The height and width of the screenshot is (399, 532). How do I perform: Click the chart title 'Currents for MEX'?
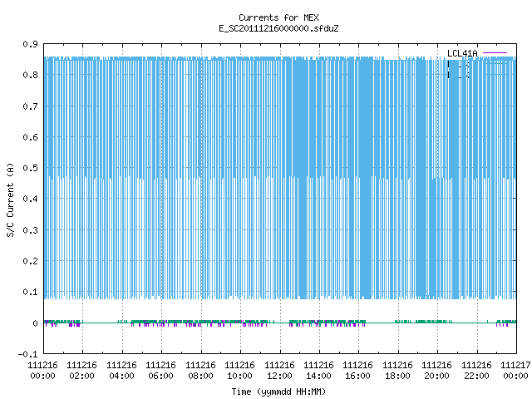[x=278, y=17]
